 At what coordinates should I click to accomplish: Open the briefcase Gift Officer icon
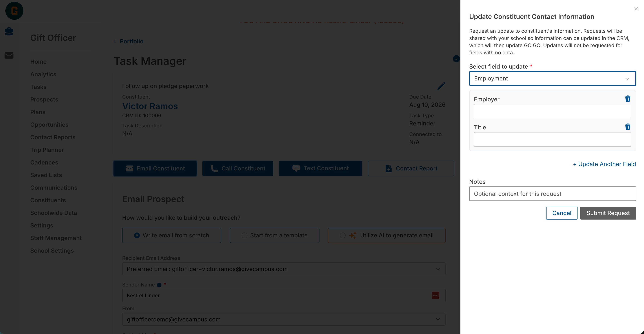pyautogui.click(x=9, y=31)
